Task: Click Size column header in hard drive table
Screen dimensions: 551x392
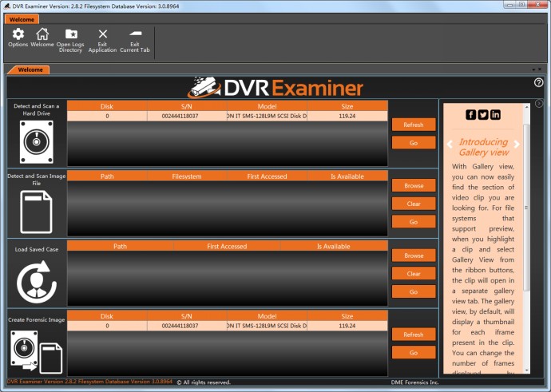Action: (x=347, y=106)
